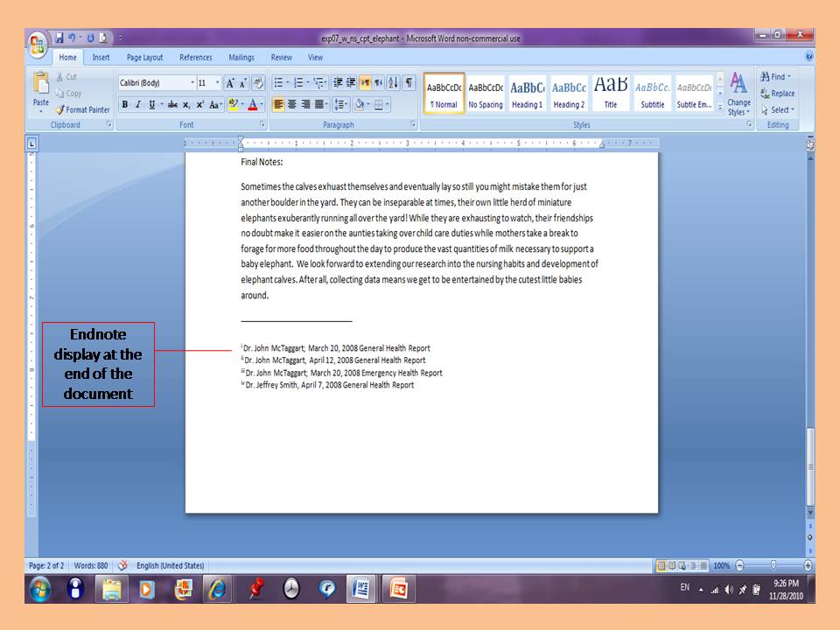Open the Page Layout tab

144,58
